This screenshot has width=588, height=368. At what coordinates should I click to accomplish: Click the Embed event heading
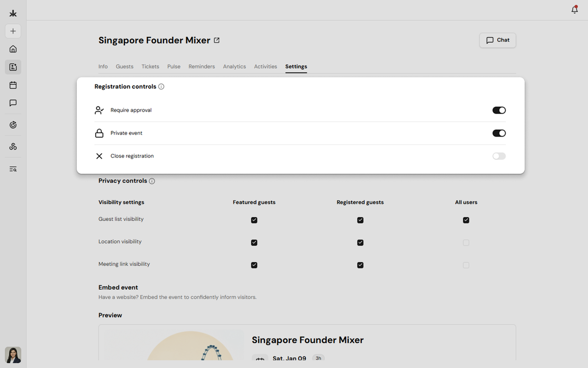(x=118, y=287)
